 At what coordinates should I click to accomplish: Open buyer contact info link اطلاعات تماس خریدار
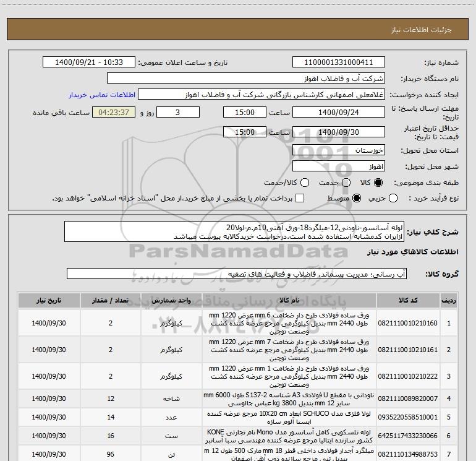click(102, 95)
